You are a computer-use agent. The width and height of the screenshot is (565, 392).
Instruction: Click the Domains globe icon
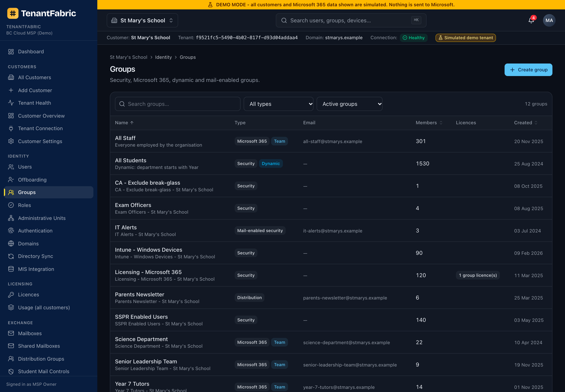click(11, 243)
